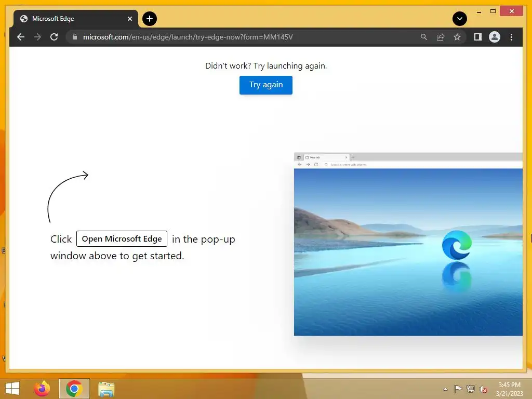The image size is (532, 399).
Task: Close the Microsoft Edge tab
Action: pyautogui.click(x=129, y=19)
